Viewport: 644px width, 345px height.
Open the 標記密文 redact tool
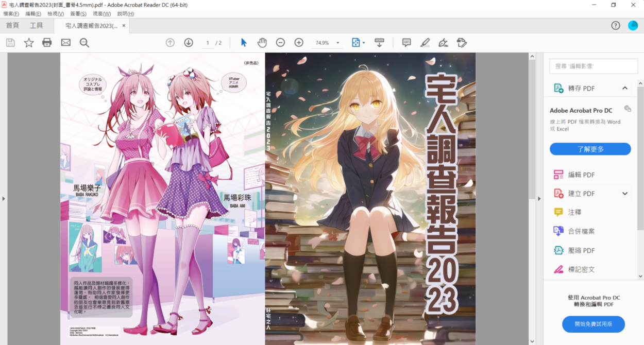coord(574,269)
